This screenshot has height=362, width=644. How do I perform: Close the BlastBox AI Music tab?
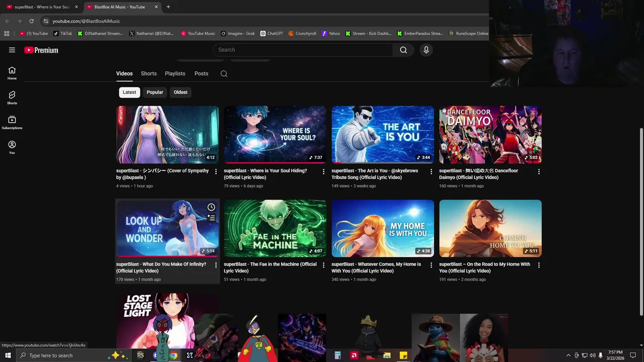pos(156,7)
